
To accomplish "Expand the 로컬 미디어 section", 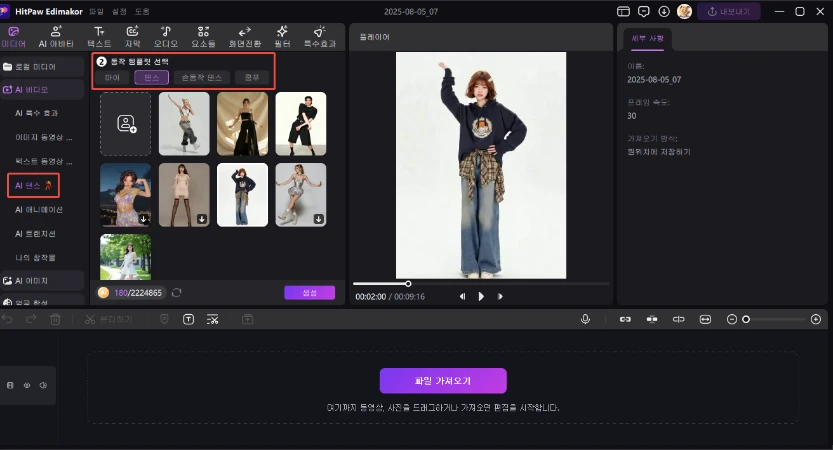I will coord(42,67).
